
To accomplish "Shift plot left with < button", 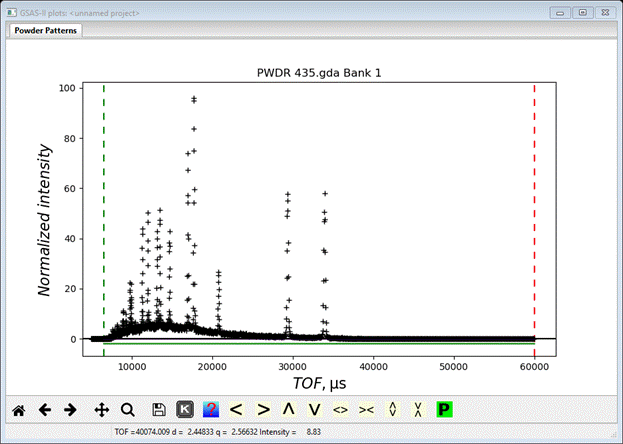I will (237, 409).
